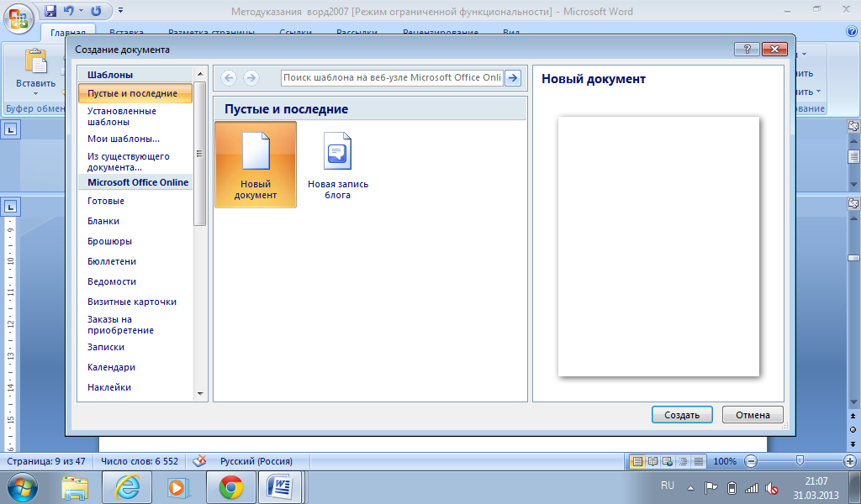Select the Новая запись блога template
This screenshot has width=861, height=504.
pyautogui.click(x=338, y=165)
